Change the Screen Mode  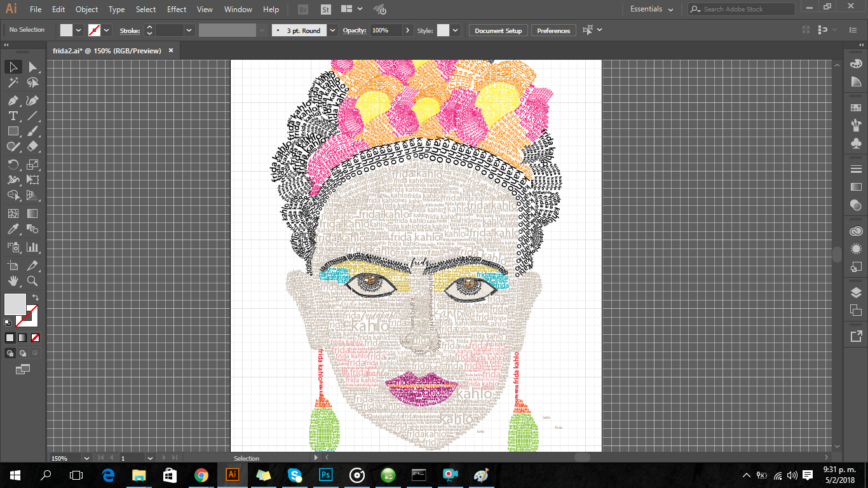click(x=22, y=369)
